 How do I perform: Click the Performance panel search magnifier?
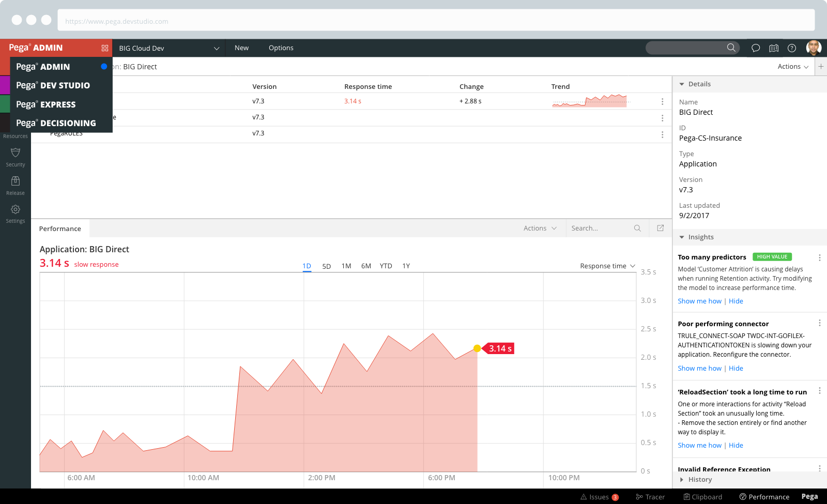[x=637, y=228]
